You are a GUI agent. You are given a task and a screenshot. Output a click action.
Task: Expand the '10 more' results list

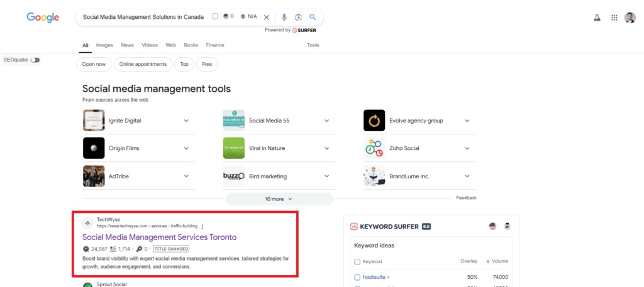279,198
